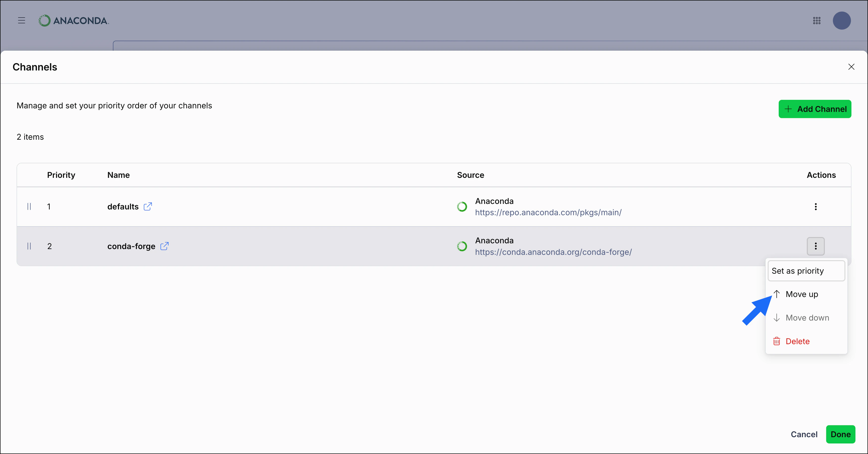Viewport: 868px width, 454px height.
Task: Open the user profile avatar
Action: [x=842, y=21]
